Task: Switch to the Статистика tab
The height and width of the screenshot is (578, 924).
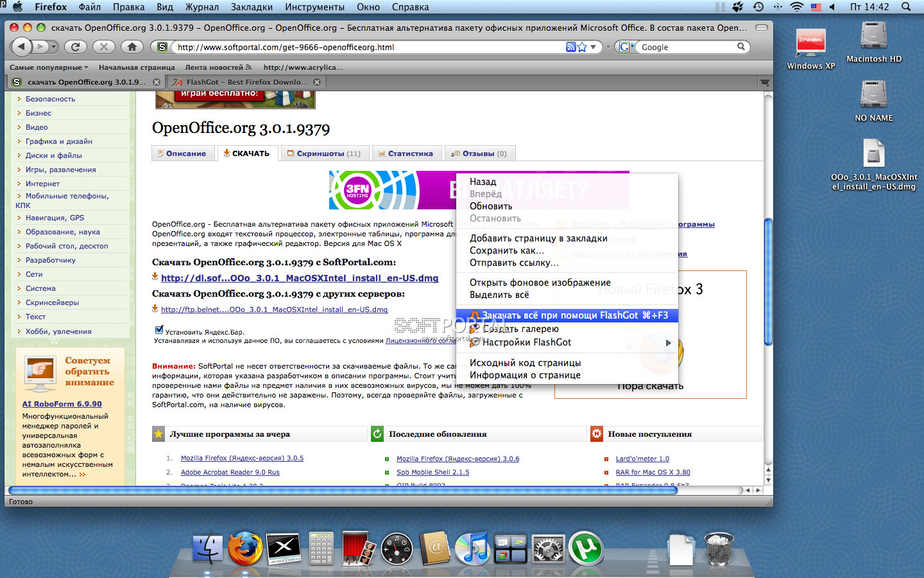Action: click(x=406, y=153)
